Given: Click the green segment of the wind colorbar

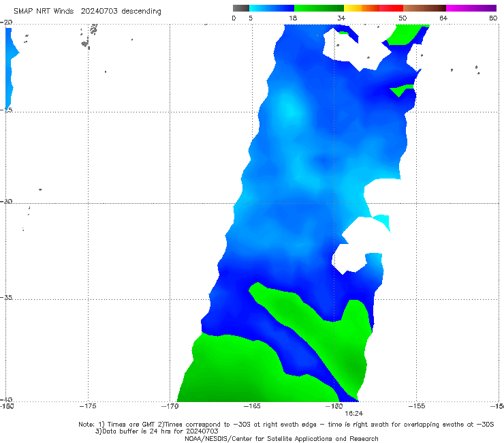Looking at the screenshot, I should (319, 8).
